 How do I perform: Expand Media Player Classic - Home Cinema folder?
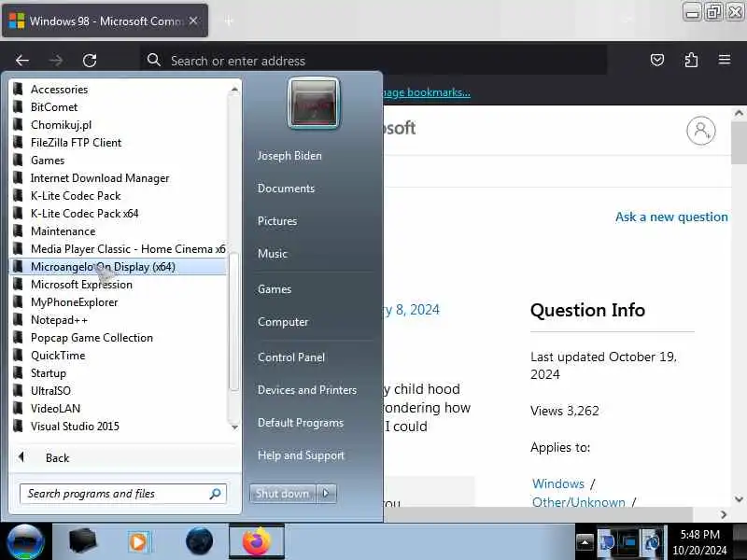click(119, 249)
